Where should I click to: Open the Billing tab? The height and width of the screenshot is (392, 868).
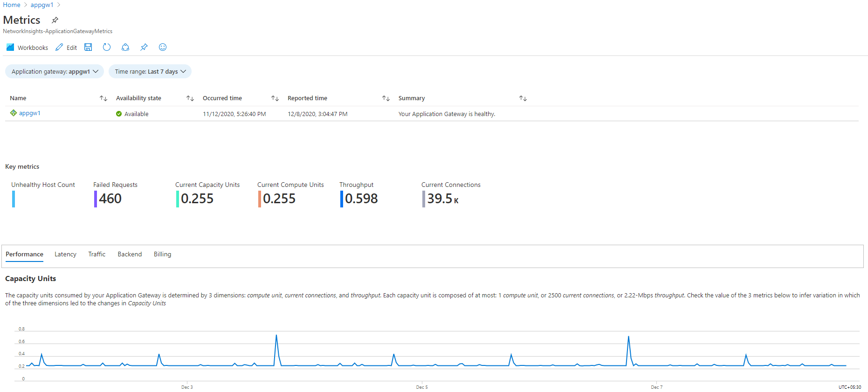coord(162,254)
